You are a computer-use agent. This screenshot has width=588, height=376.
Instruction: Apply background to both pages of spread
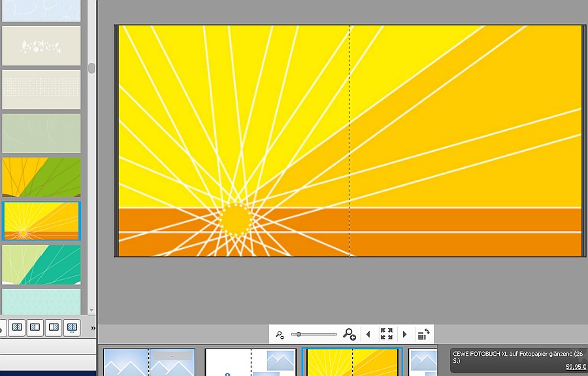pyautogui.click(x=17, y=328)
